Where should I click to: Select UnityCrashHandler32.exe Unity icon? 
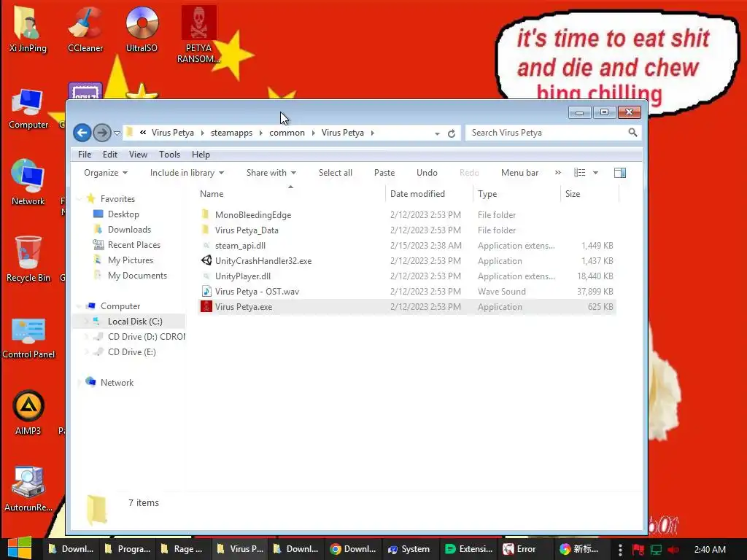tap(206, 260)
